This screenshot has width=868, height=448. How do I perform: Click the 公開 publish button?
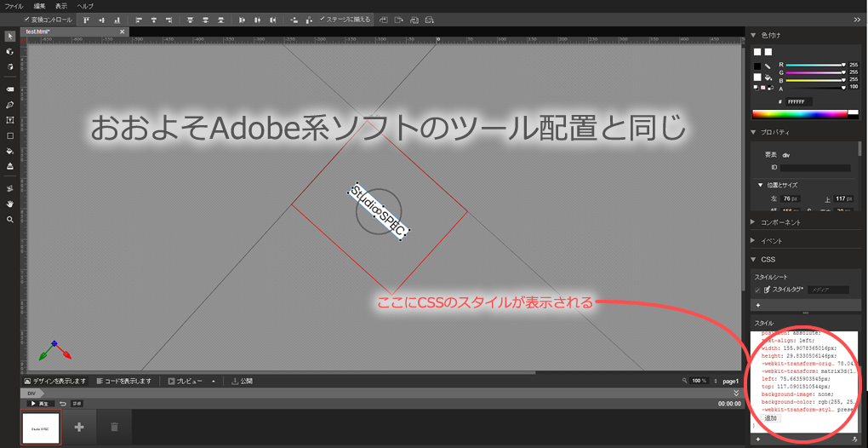[x=243, y=381]
